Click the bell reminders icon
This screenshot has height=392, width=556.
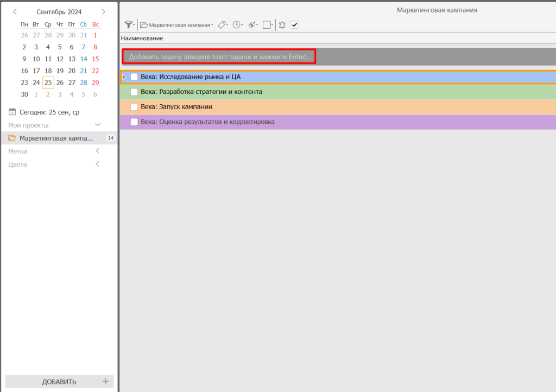282,24
